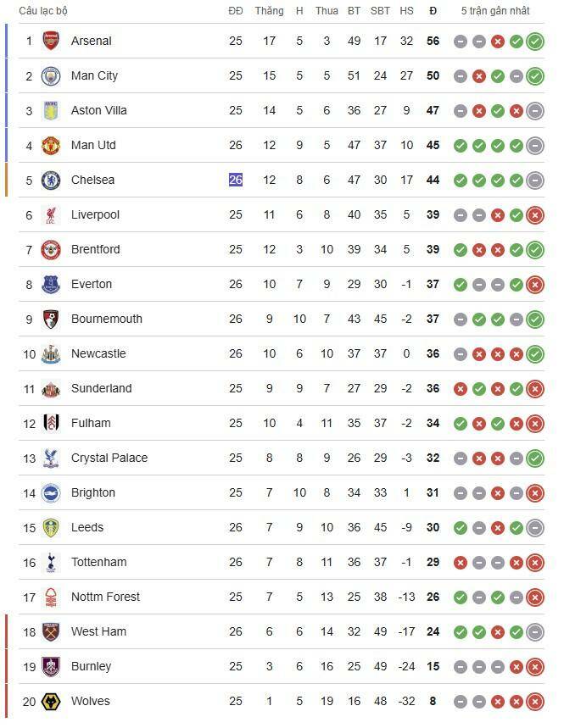
Task: Open the West Ham club badge
Action: 52,631
